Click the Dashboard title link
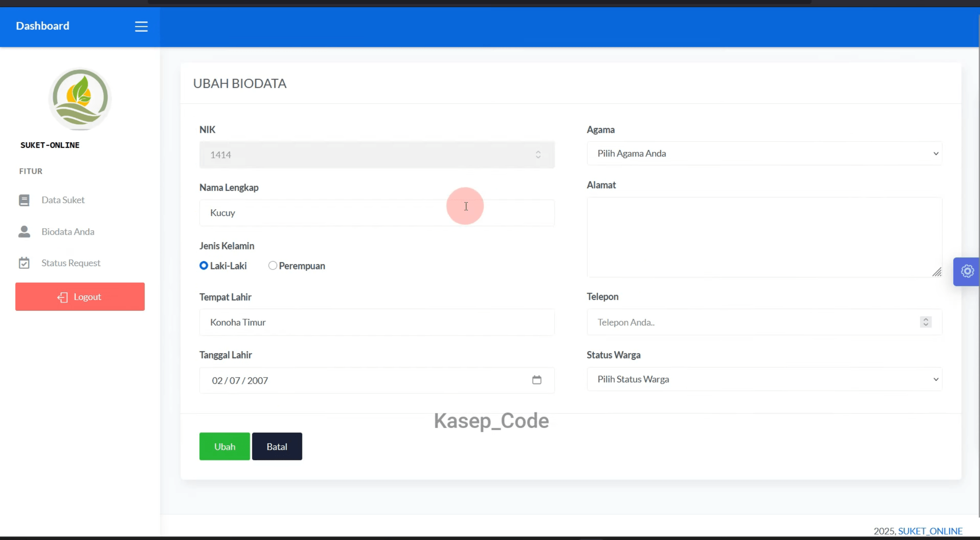The width and height of the screenshot is (980, 540). tap(43, 26)
